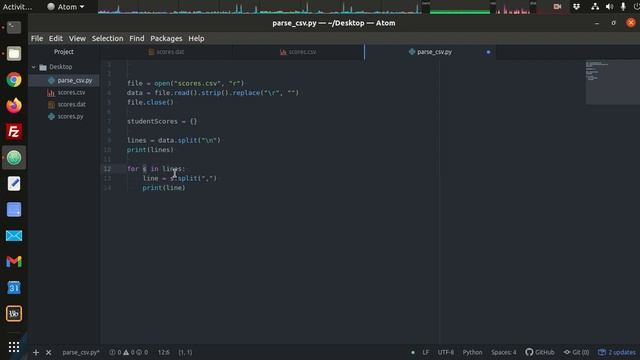Viewport: 640px width, 360px height.
Task: Open Terminal from the dock
Action: click(14, 27)
